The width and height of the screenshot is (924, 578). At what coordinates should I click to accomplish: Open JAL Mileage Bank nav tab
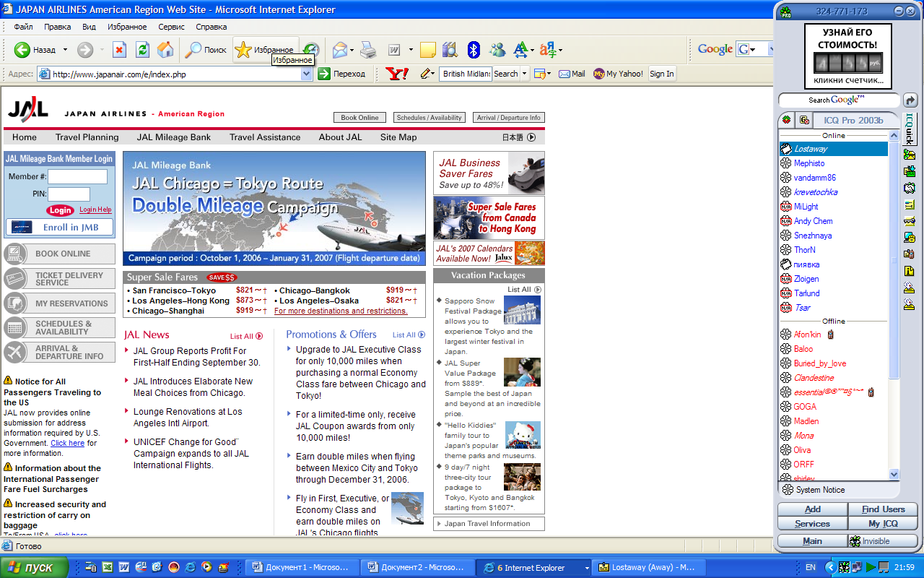click(174, 137)
